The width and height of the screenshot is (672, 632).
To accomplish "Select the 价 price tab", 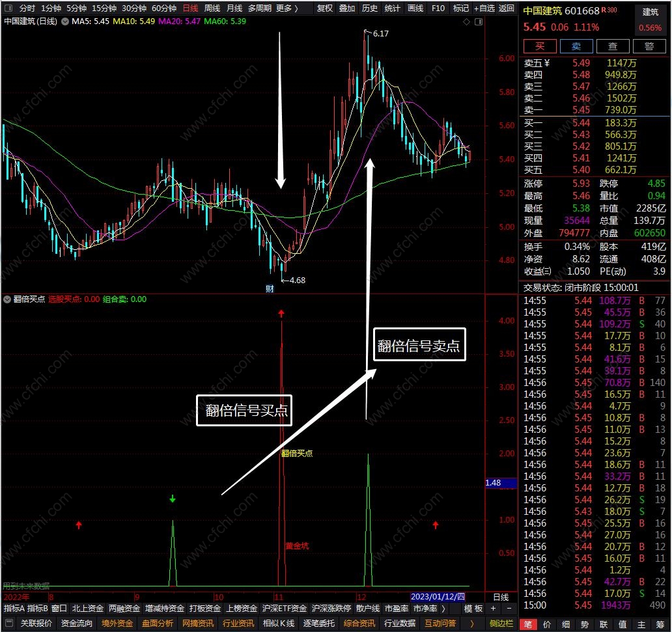I will 547,624.
